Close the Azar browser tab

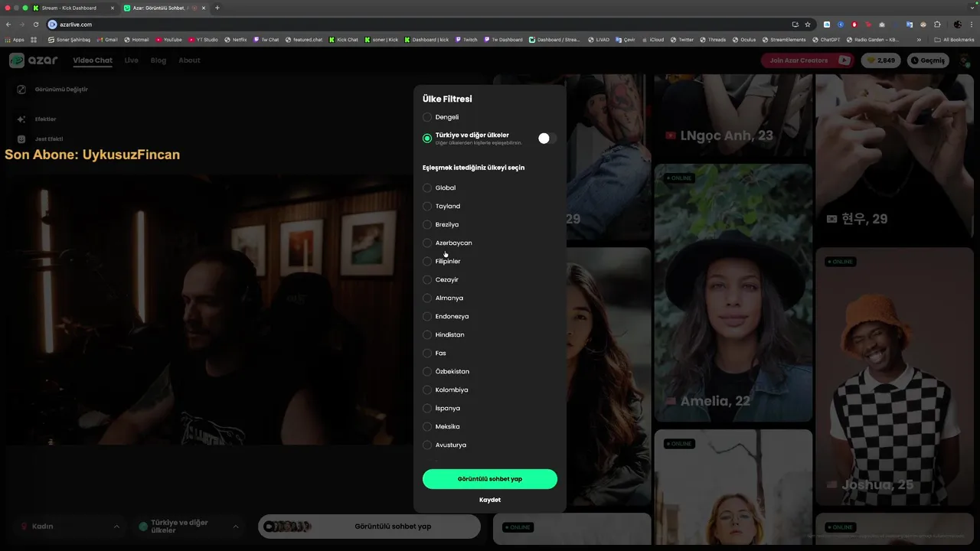pos(204,8)
